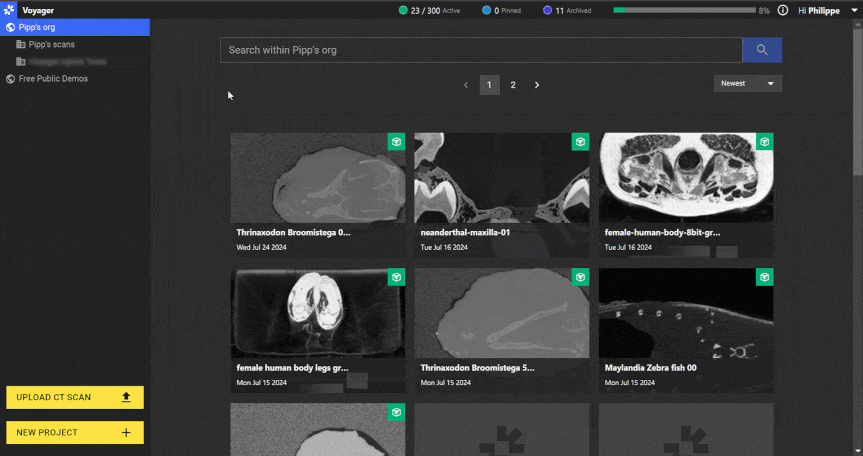Click the 'neanderthal-maxilla-01' title text

tap(465, 233)
